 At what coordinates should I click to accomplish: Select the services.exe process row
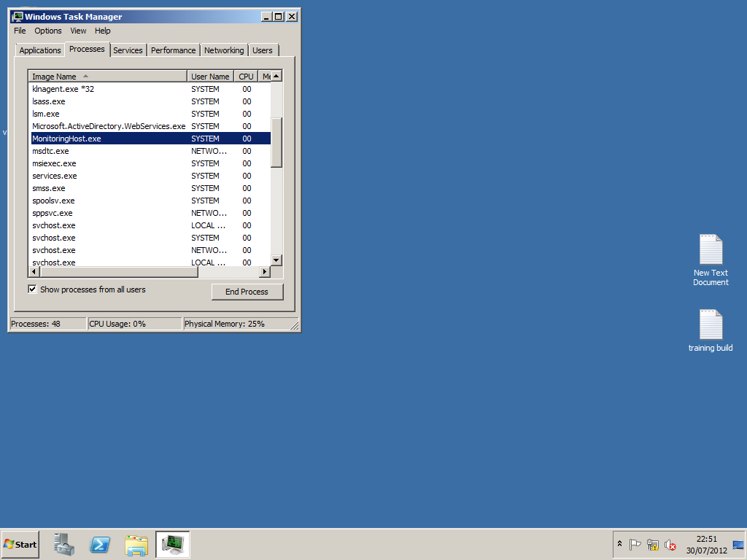coord(150,176)
